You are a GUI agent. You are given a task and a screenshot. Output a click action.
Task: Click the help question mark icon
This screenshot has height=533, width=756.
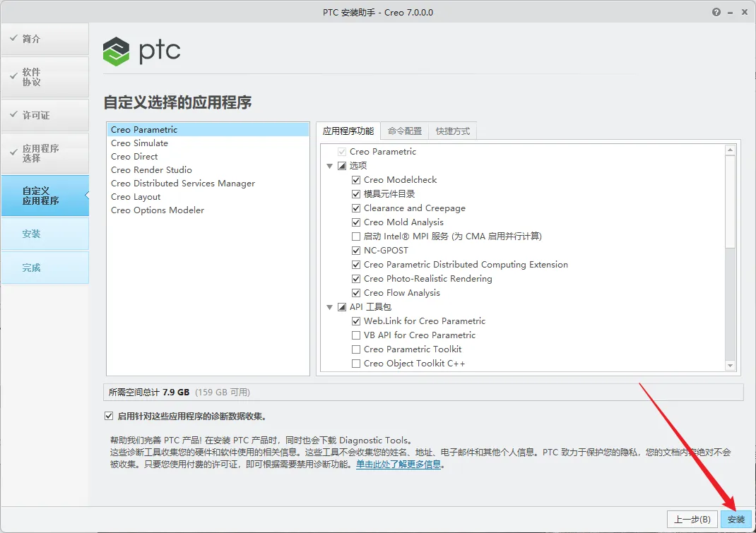[x=716, y=12]
